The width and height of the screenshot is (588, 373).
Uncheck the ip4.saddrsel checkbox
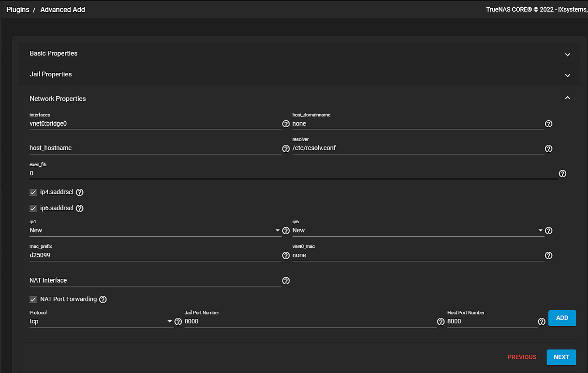pyautogui.click(x=33, y=192)
